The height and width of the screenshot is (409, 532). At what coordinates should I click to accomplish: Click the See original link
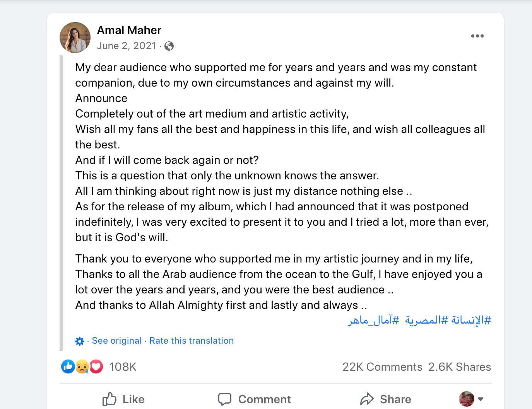(116, 341)
